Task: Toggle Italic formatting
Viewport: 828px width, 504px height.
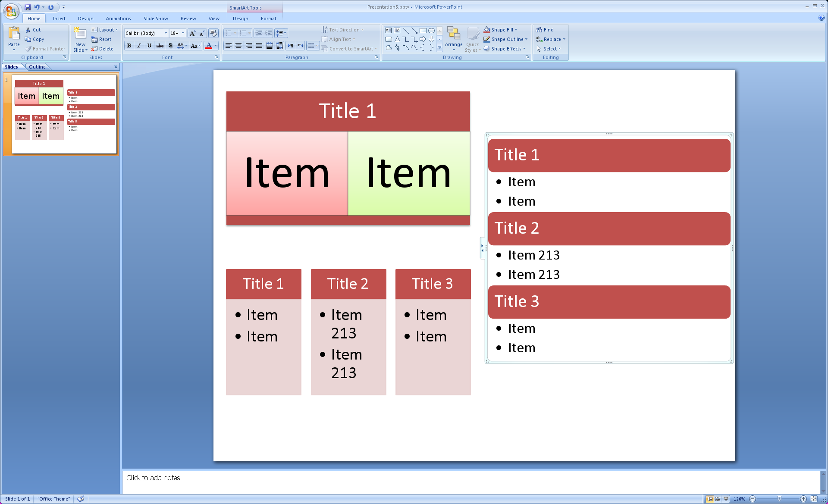Action: pyautogui.click(x=139, y=46)
